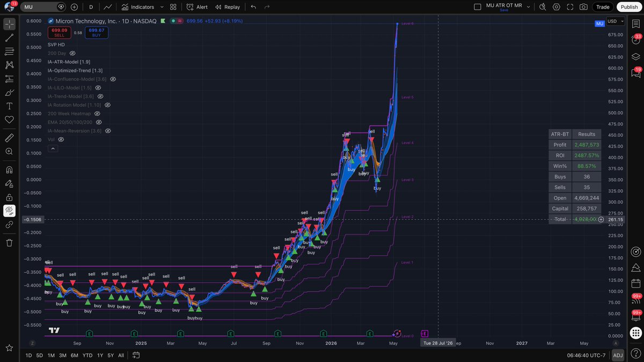The width and height of the screenshot is (644, 362).
Task: Open the chart type selector
Action: tap(108, 7)
